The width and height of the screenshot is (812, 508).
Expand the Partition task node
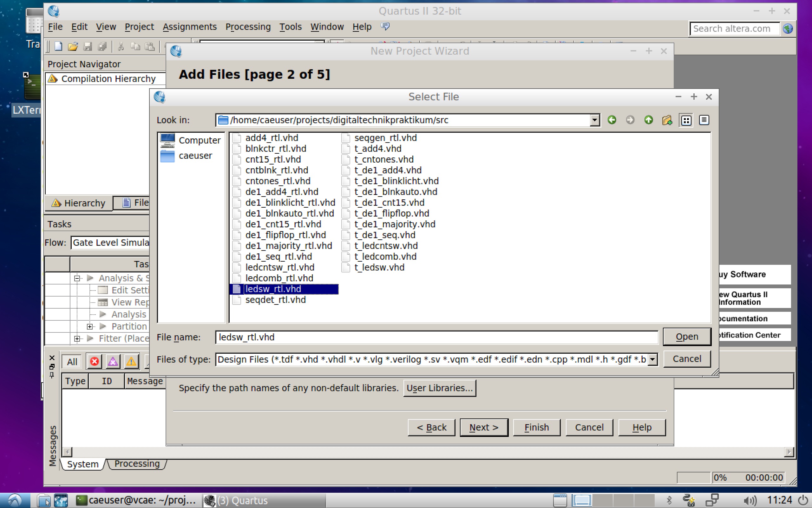pos(89,326)
